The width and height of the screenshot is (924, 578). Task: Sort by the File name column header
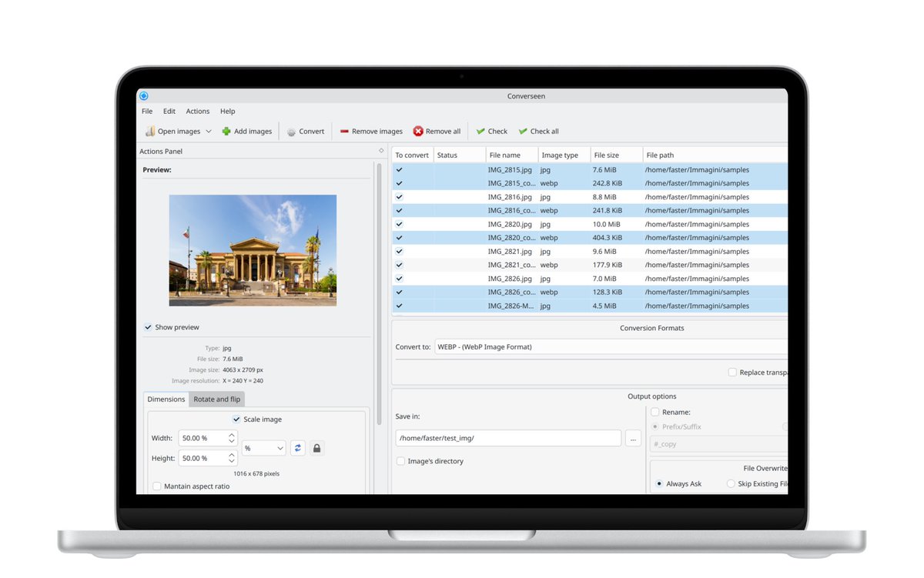tap(512, 155)
